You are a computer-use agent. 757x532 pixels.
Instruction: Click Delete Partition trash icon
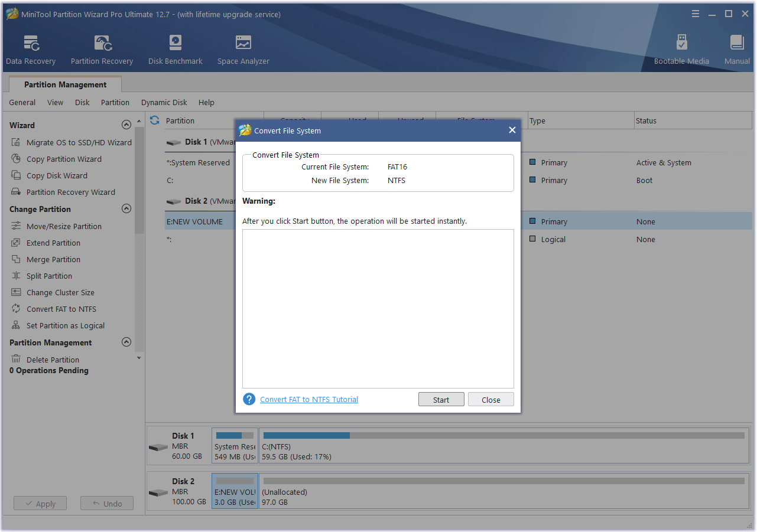16,360
